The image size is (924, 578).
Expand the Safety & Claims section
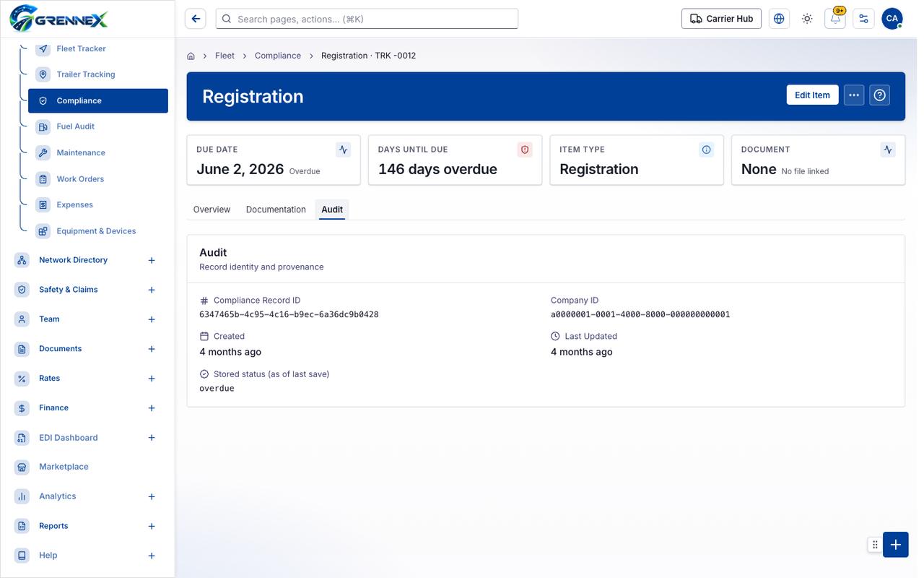point(152,290)
